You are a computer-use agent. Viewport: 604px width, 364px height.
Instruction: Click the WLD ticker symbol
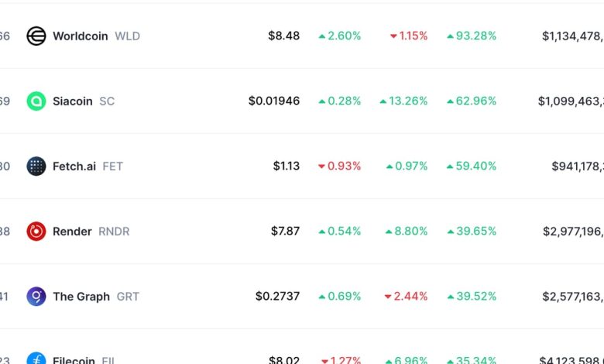pyautogui.click(x=128, y=36)
